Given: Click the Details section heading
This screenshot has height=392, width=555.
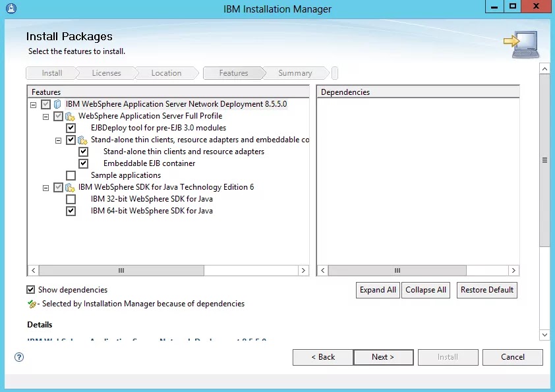Looking at the screenshot, I should click(x=40, y=325).
